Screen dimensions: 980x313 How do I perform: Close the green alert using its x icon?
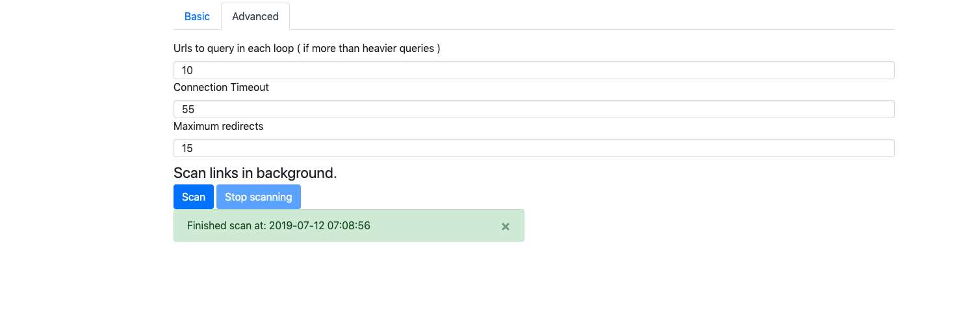pyautogui.click(x=506, y=227)
